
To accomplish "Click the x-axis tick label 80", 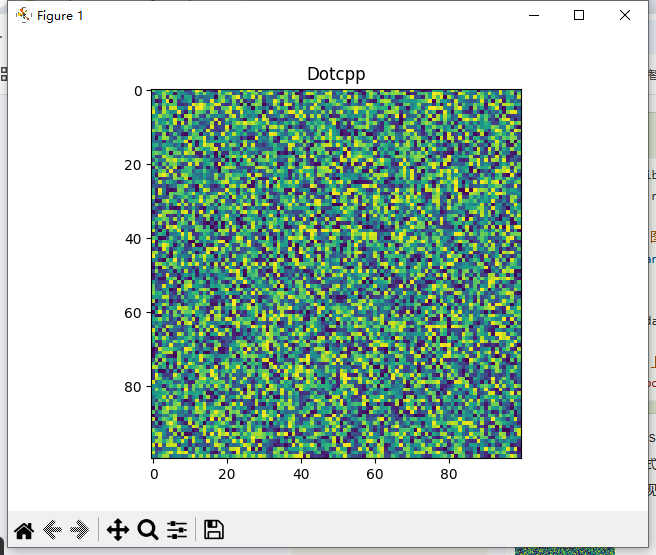I will point(448,474).
